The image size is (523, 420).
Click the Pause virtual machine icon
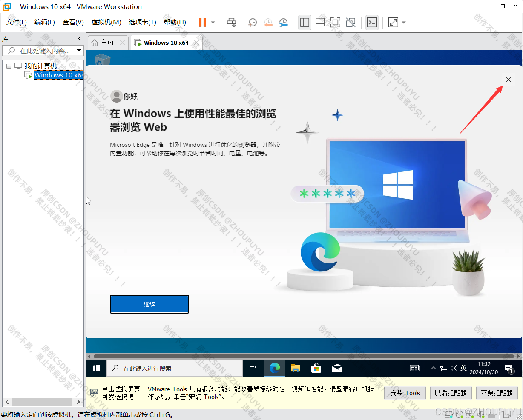point(203,22)
